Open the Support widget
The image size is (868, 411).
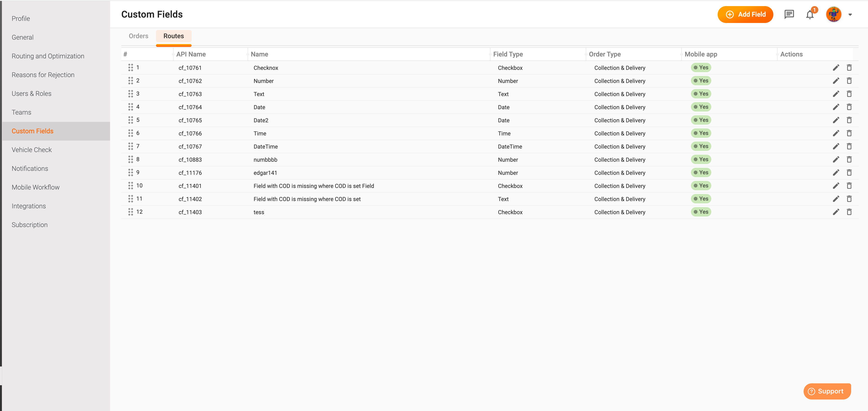(x=827, y=391)
